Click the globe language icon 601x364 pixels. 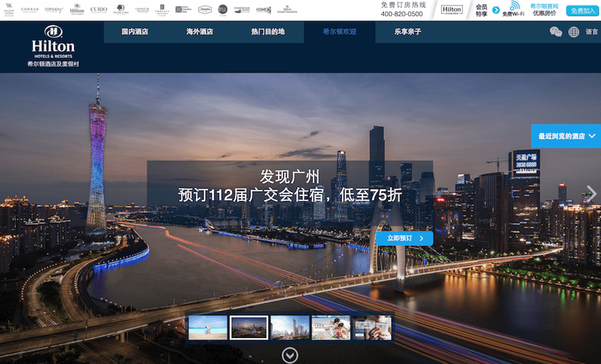pyautogui.click(x=574, y=31)
